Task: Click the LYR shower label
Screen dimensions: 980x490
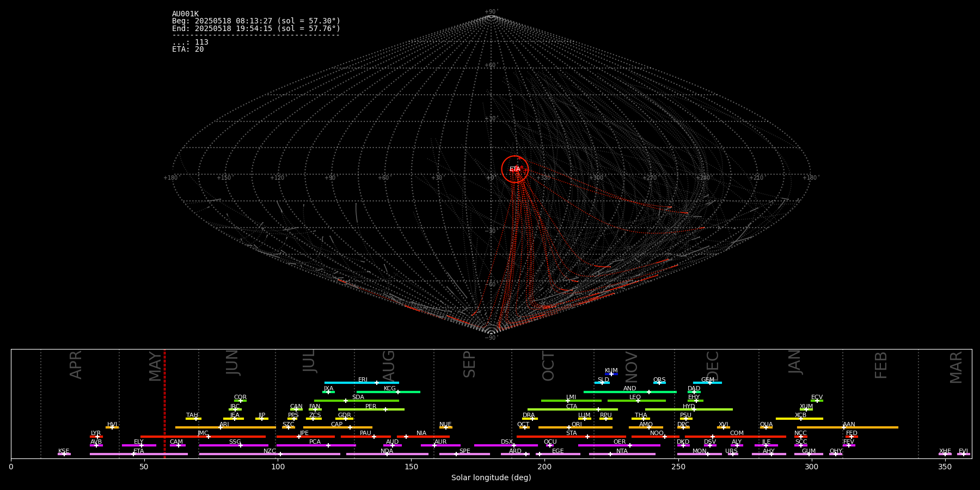Action: (96, 433)
